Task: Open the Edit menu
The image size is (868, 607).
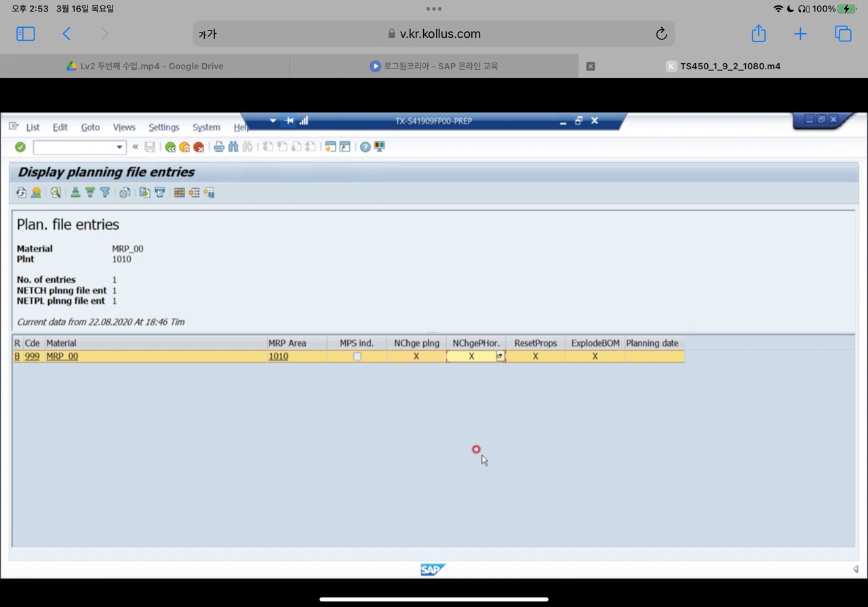Action: (60, 127)
